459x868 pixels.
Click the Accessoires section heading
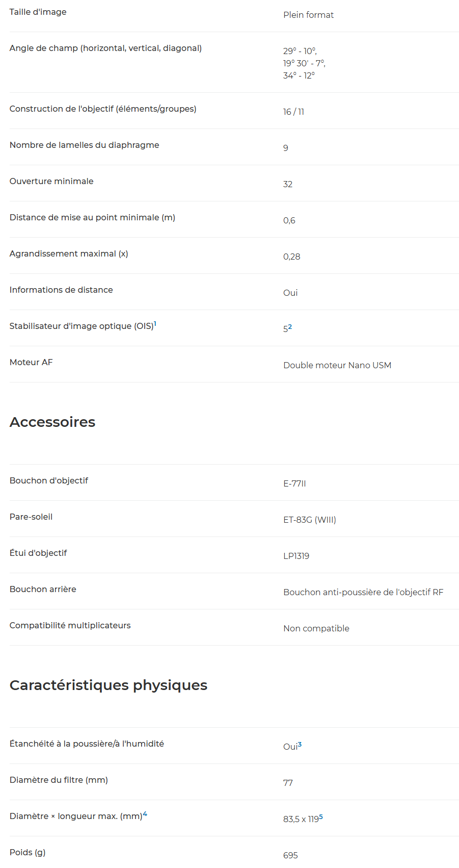point(52,422)
